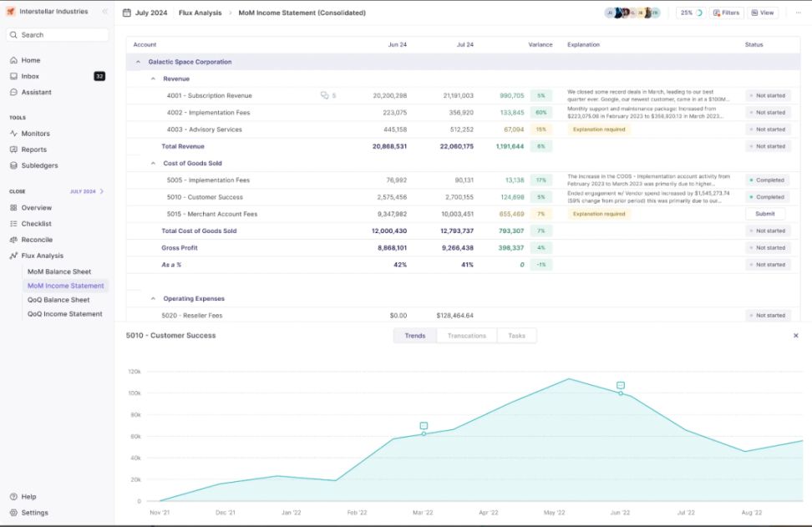Collapse the Cost of Goods Sold section
This screenshot has height=527, width=812.
click(153, 164)
